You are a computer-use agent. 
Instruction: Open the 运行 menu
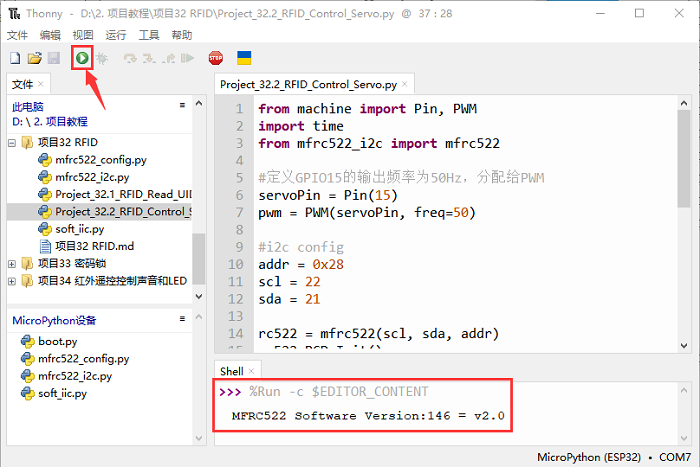pyautogui.click(x=115, y=35)
